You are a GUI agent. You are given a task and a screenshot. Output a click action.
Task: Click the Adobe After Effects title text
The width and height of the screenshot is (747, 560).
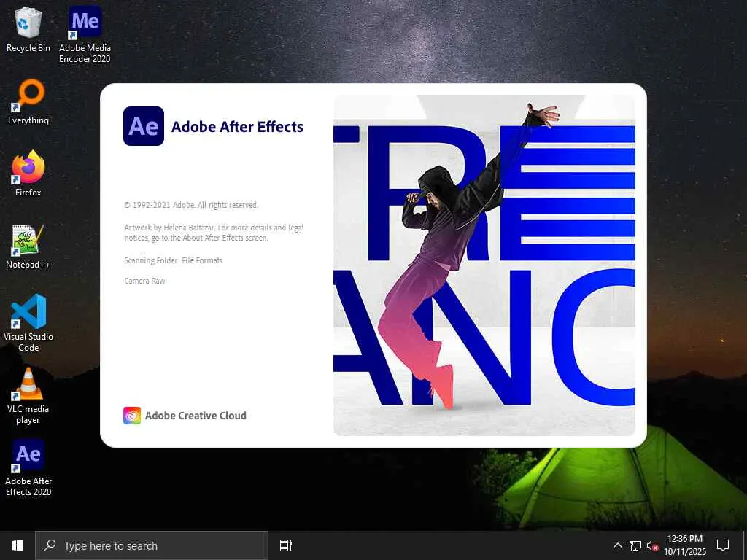click(237, 127)
